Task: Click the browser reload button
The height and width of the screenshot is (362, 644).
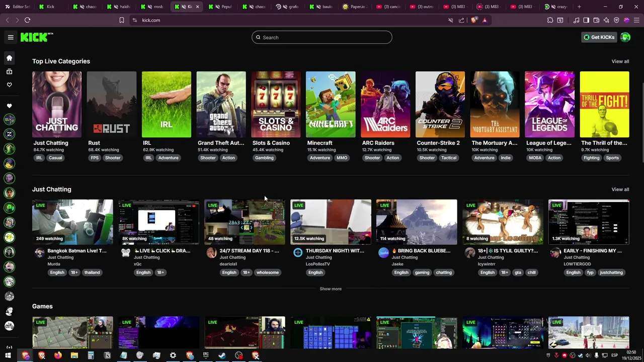Action: (x=27, y=20)
